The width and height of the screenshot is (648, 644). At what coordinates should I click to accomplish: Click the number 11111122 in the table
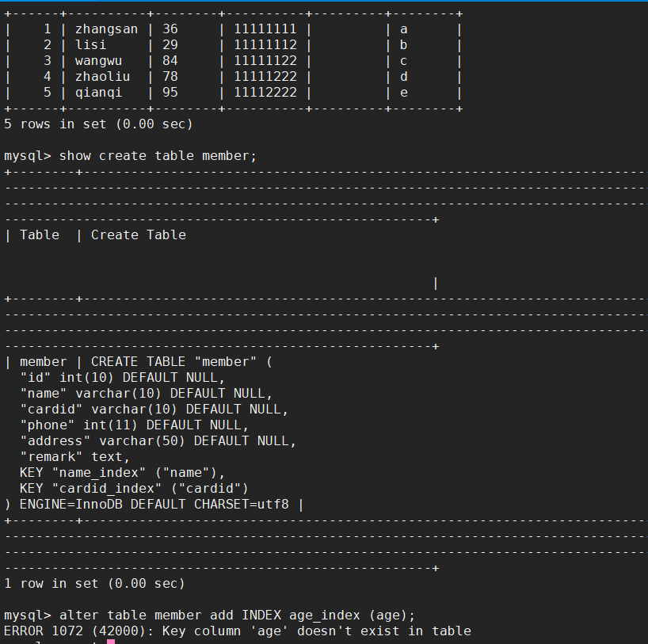click(265, 61)
